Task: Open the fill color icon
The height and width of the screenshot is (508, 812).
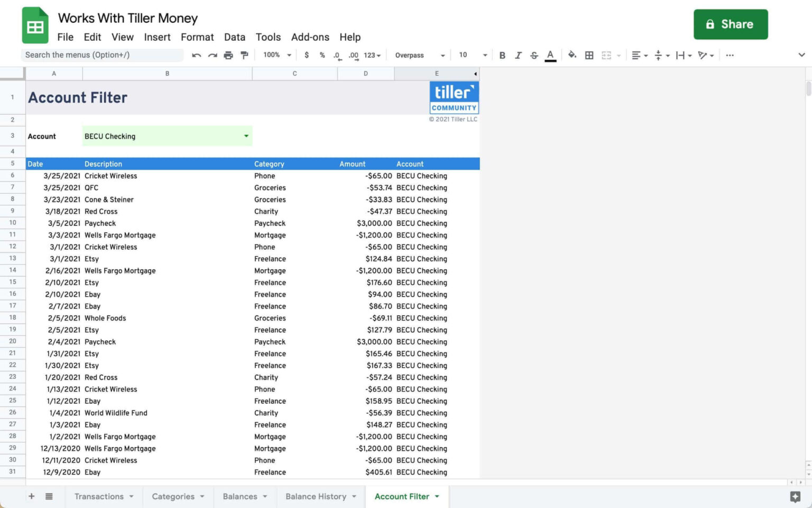Action: [572, 55]
